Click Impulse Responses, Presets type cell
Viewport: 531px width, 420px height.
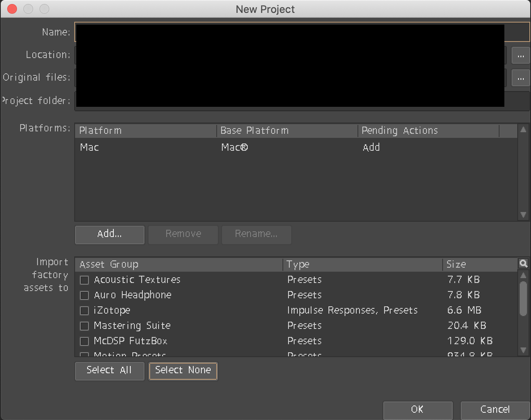[352, 310]
